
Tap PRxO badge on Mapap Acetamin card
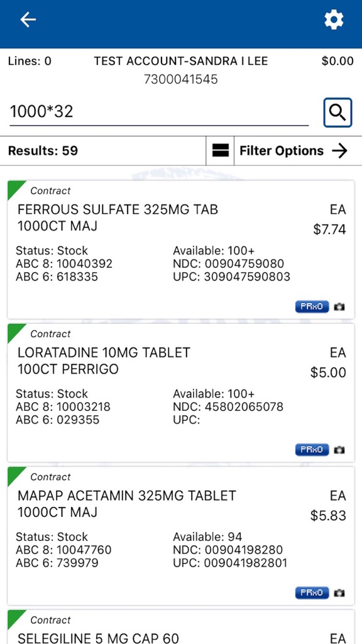[312, 592]
